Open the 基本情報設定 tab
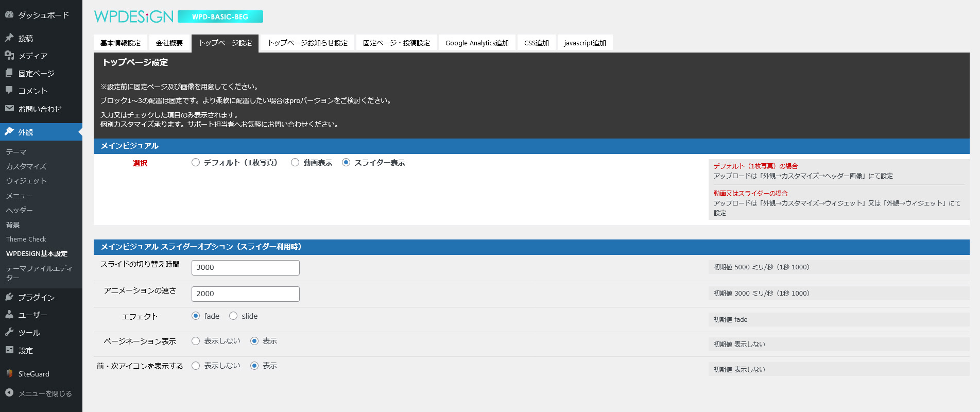980x412 pixels. pos(121,43)
